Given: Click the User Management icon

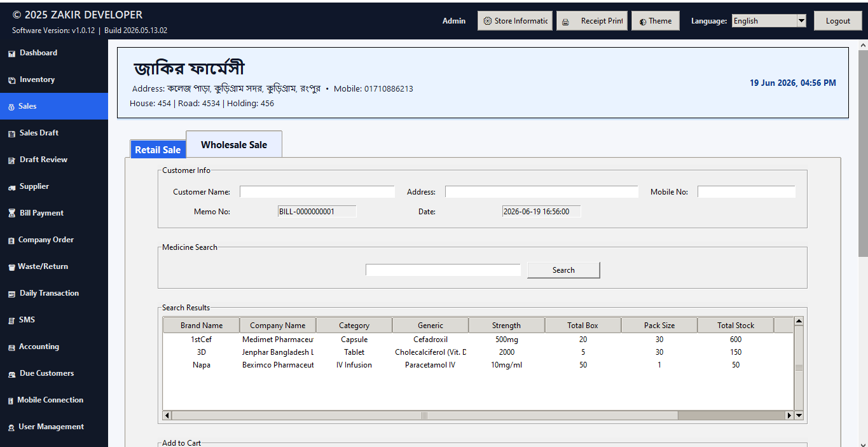Looking at the screenshot, I should (x=11, y=427).
